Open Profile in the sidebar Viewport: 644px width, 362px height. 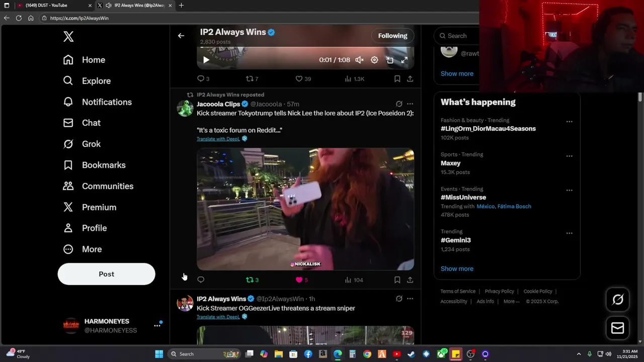point(85,228)
